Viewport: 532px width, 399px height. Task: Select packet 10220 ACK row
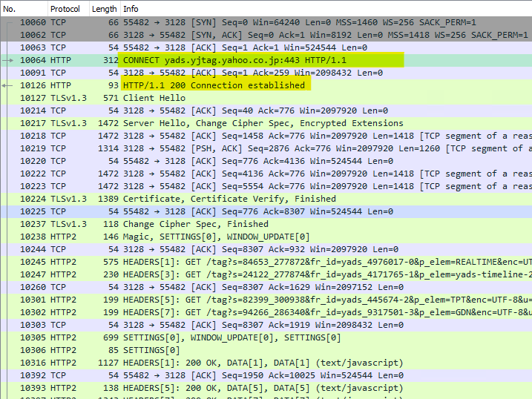pos(266,161)
